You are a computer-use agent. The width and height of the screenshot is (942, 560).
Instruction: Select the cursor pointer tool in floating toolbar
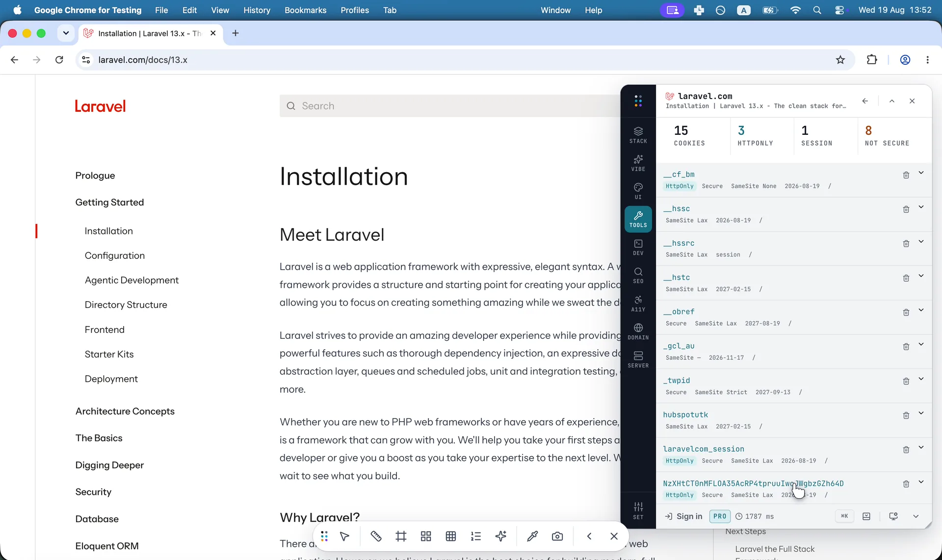point(344,536)
